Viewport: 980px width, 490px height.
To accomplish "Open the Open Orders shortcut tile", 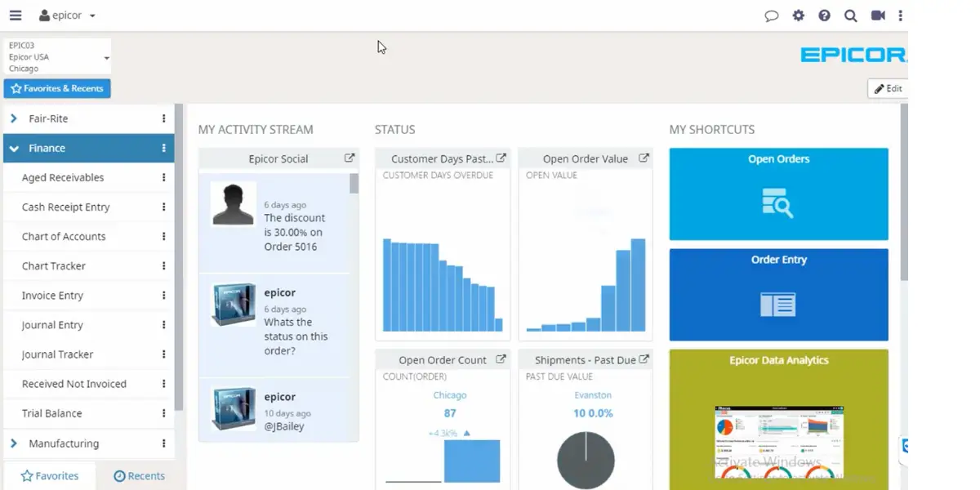I will 778,194.
